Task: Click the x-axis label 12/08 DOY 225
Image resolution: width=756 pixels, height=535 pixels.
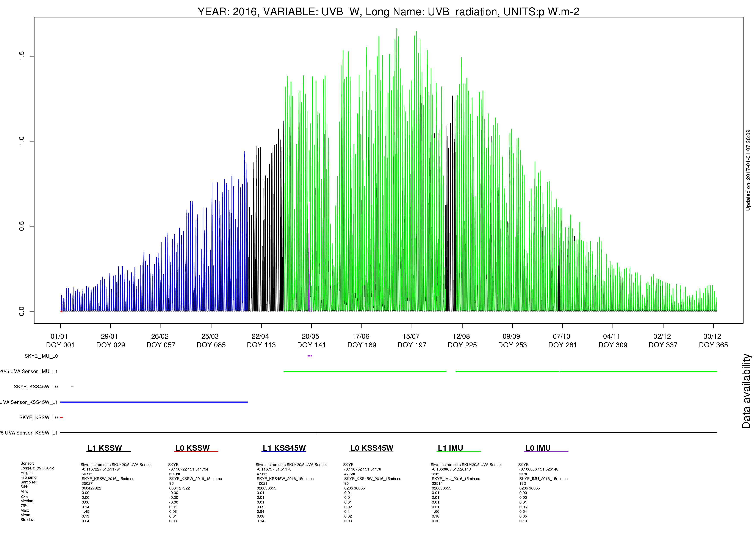Action: point(462,341)
